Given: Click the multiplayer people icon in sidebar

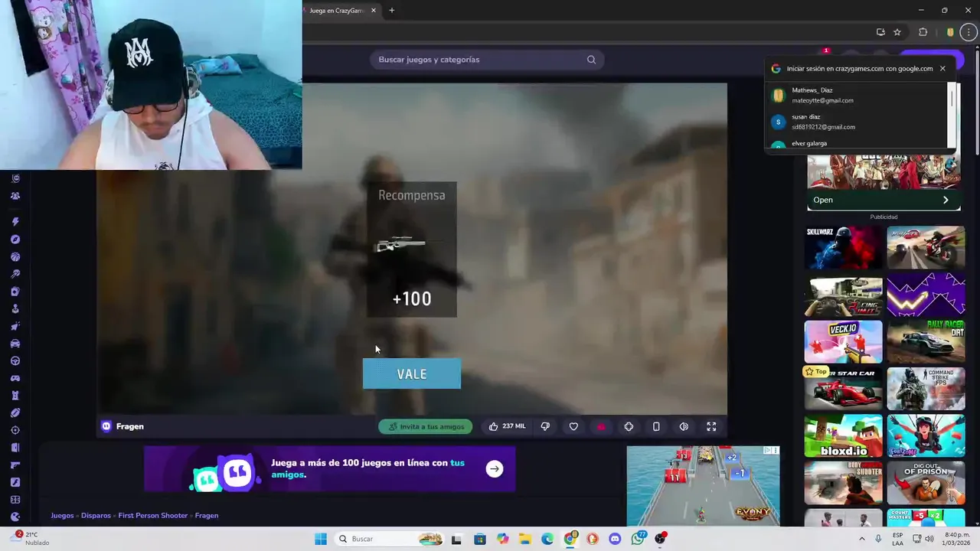Looking at the screenshot, I should (15, 196).
